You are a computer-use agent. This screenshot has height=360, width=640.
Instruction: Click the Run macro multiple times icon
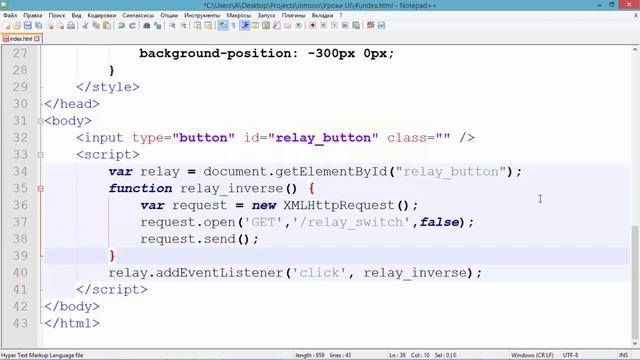(345, 25)
